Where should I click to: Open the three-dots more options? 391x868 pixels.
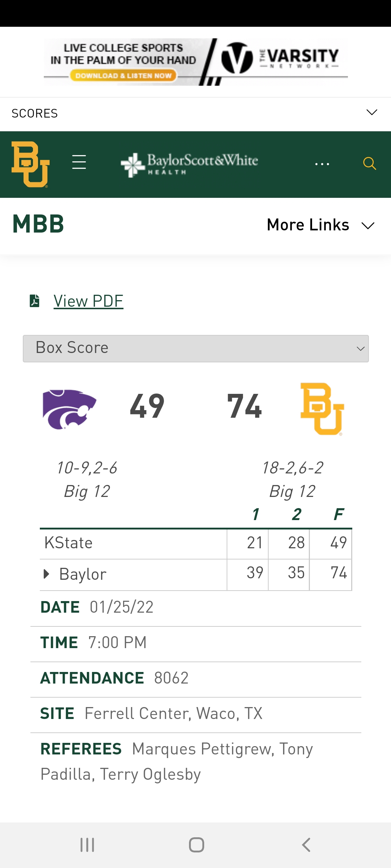click(x=322, y=164)
